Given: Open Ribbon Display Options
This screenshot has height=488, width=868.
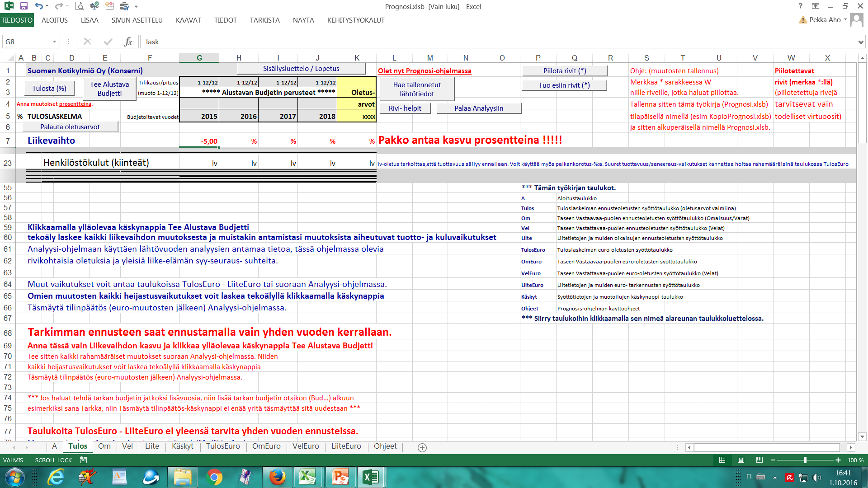Looking at the screenshot, I should pyautogui.click(x=816, y=6).
